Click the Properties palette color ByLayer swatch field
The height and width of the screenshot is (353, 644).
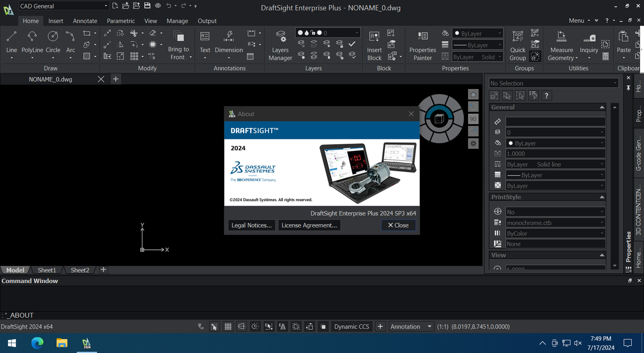(x=555, y=143)
